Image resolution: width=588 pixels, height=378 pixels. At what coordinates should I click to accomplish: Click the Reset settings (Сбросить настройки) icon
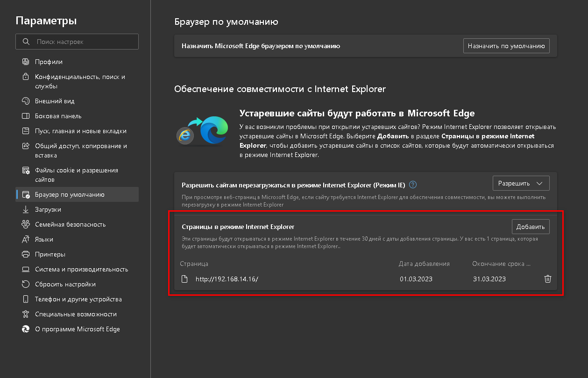coord(26,284)
